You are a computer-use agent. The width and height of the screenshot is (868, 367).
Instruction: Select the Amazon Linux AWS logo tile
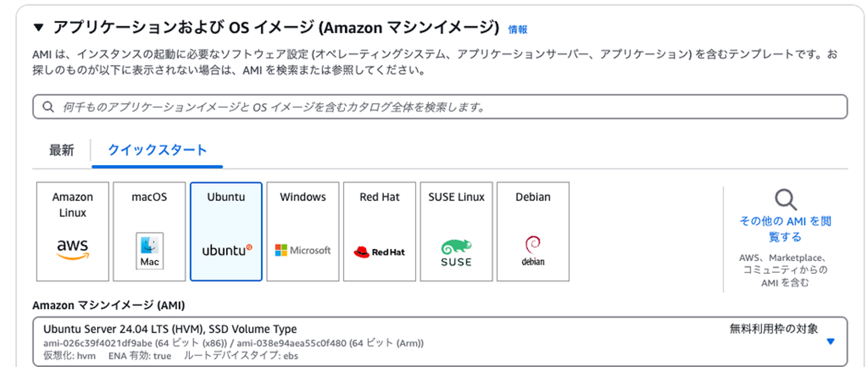click(72, 248)
